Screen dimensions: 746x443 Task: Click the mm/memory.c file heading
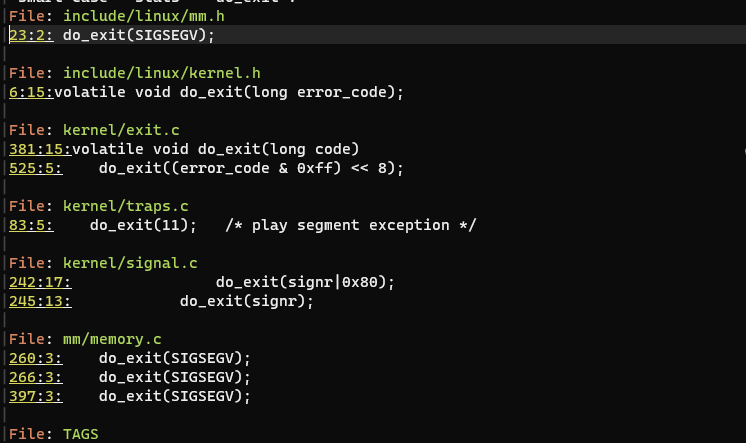[x=111, y=339]
